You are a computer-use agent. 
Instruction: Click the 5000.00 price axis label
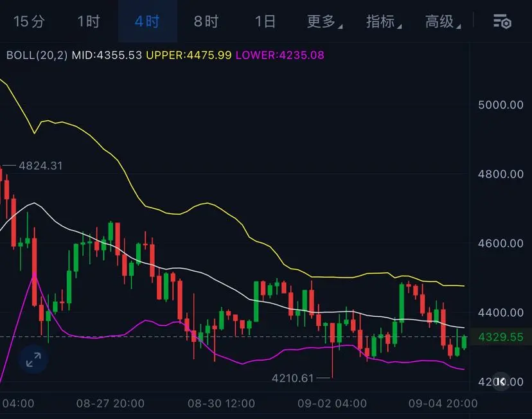(x=501, y=105)
